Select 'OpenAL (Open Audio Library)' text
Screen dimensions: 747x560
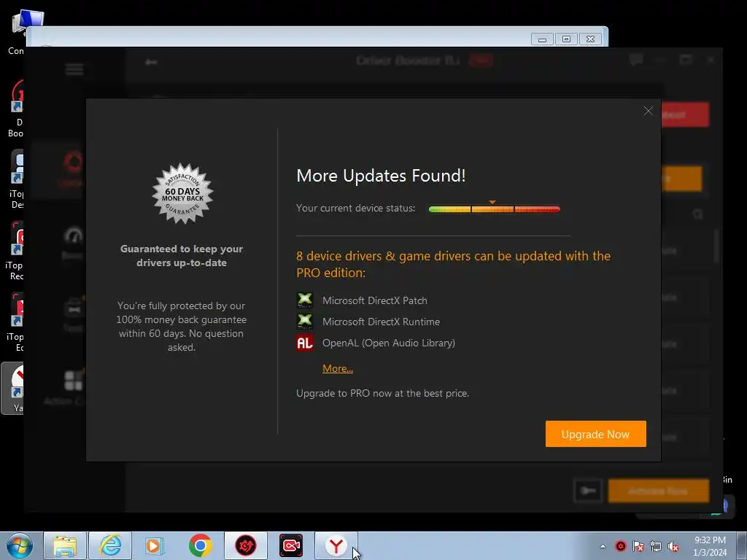click(388, 343)
